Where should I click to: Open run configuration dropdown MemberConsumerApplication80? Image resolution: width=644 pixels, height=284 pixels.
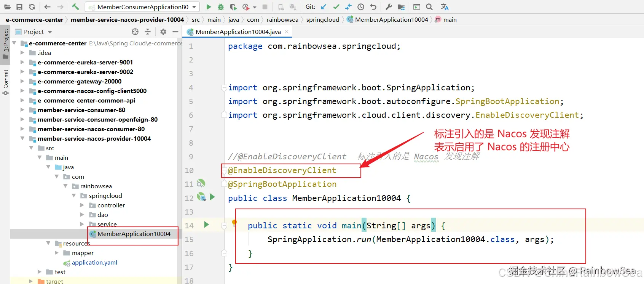[142, 7]
